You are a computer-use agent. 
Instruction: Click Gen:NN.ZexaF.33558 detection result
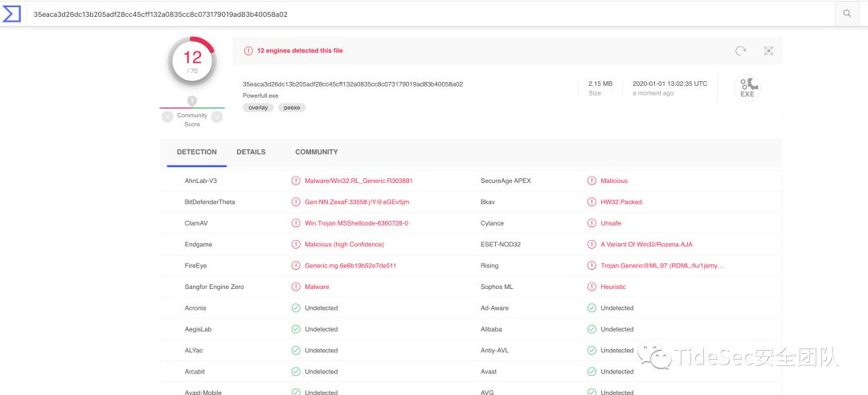click(x=357, y=202)
